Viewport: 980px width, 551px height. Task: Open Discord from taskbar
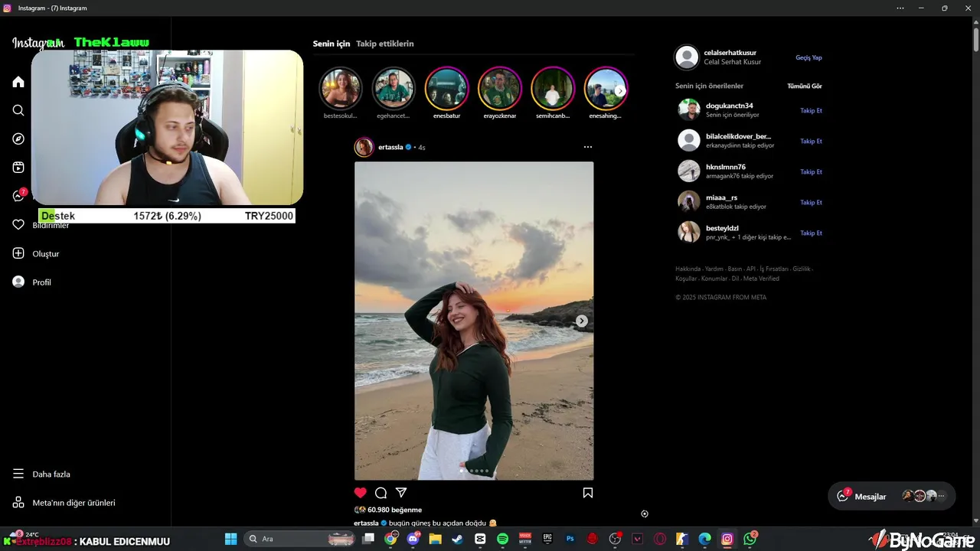click(x=413, y=539)
